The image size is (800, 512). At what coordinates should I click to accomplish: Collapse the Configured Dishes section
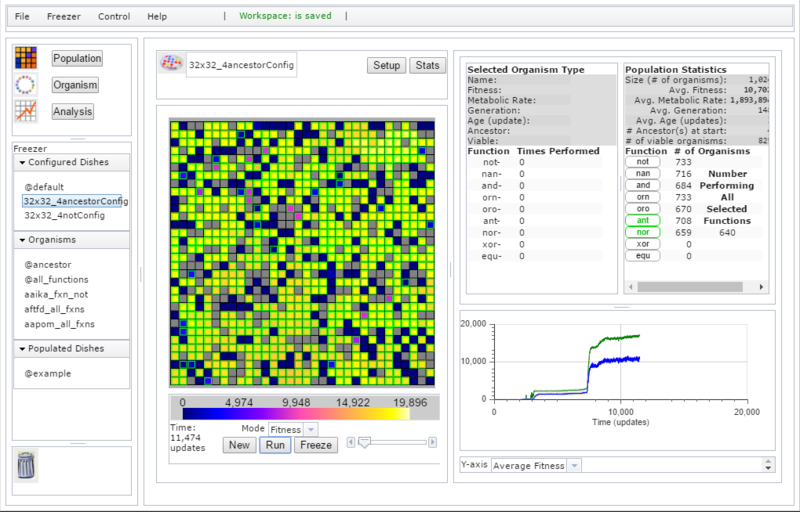tap(23, 162)
